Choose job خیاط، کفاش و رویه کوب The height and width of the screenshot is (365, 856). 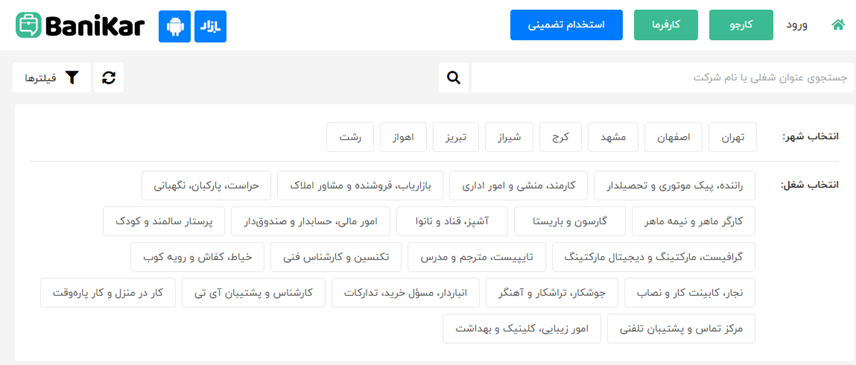tap(197, 257)
